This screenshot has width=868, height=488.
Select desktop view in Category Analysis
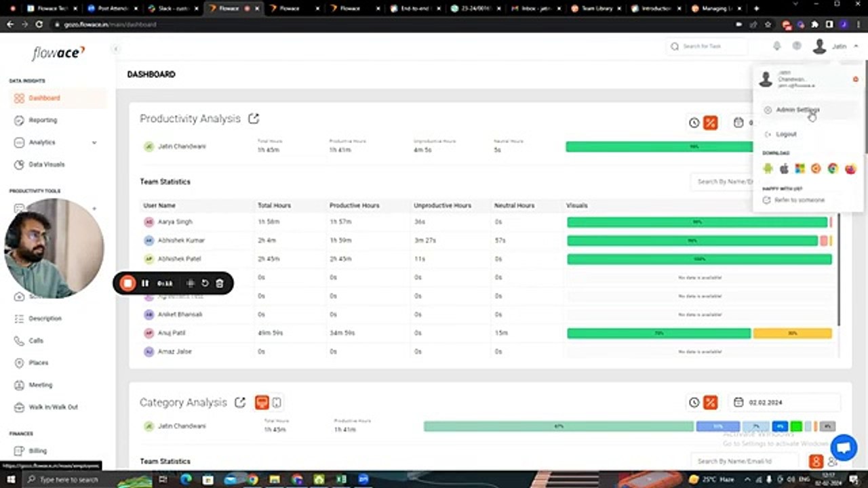[x=262, y=403]
